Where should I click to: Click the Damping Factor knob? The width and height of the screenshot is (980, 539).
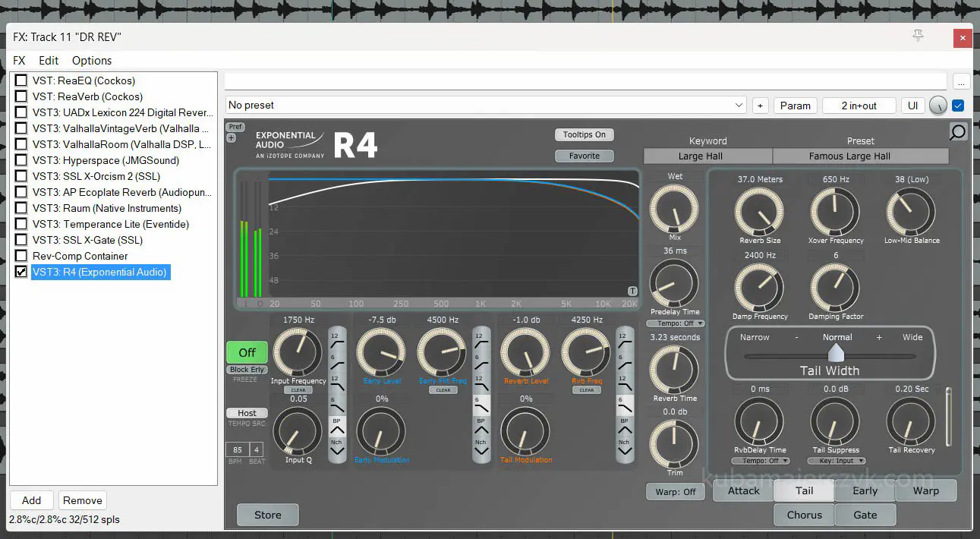(x=835, y=288)
